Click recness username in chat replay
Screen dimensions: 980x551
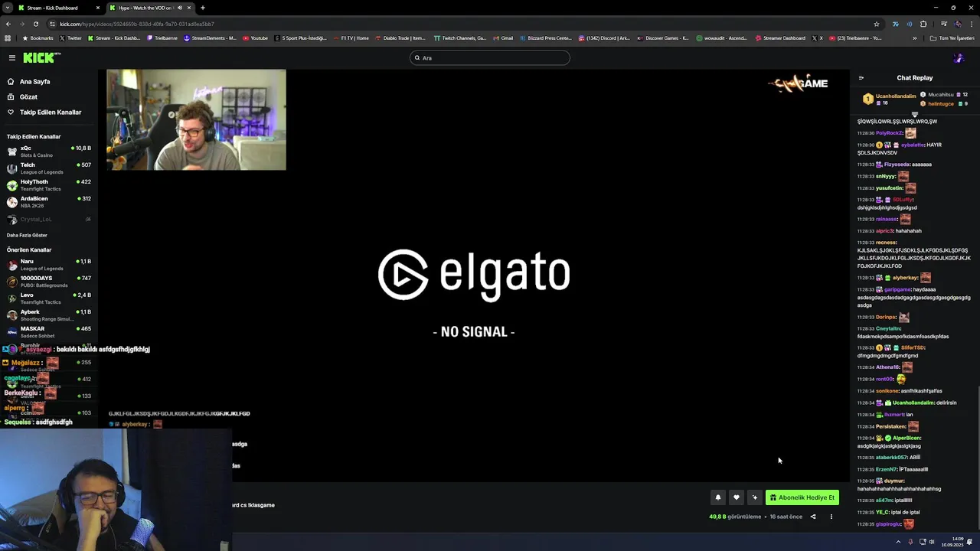(886, 243)
